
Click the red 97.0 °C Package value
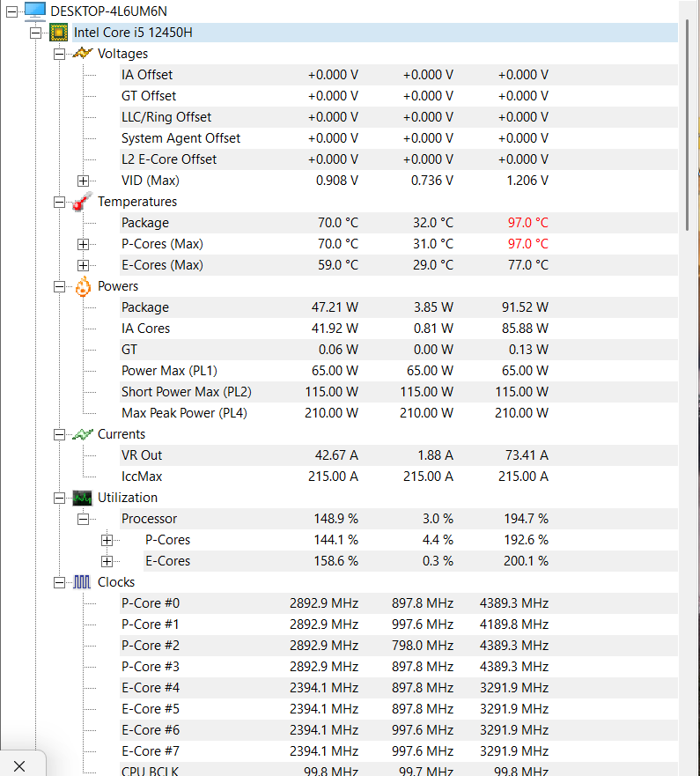point(527,223)
